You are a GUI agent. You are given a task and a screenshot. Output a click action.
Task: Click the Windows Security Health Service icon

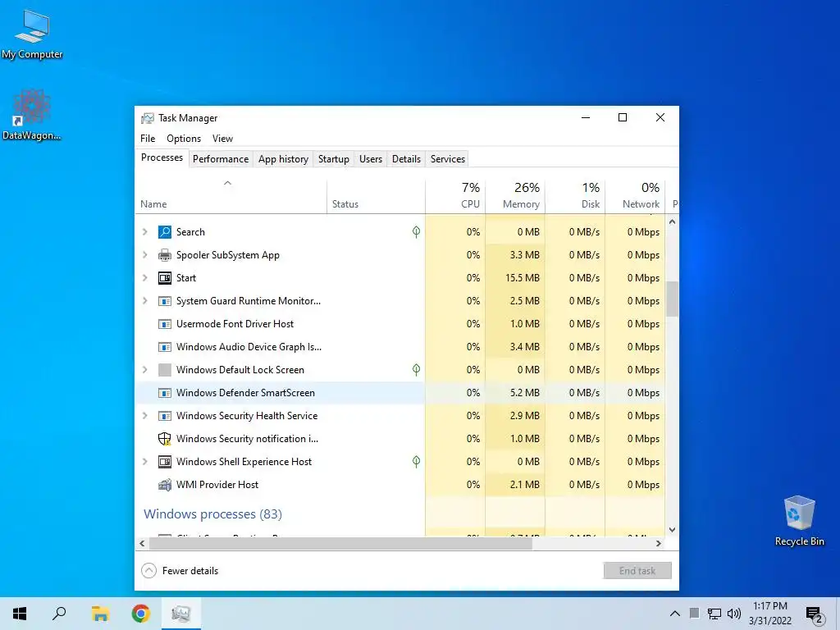click(x=164, y=416)
